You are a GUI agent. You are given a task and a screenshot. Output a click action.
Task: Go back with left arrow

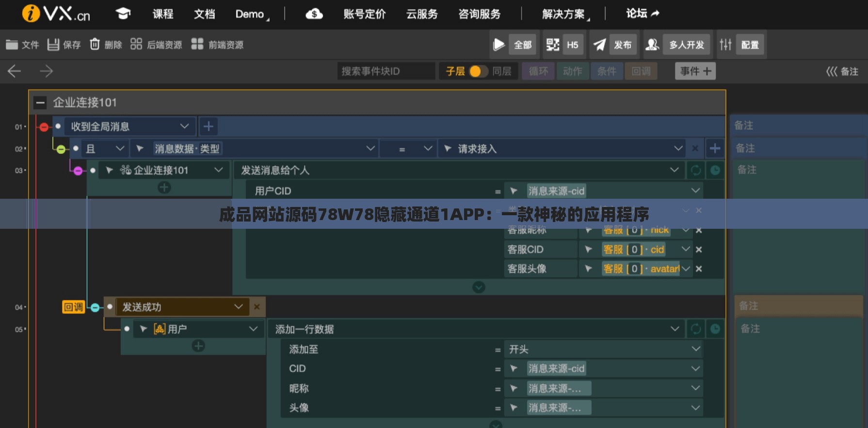point(14,71)
